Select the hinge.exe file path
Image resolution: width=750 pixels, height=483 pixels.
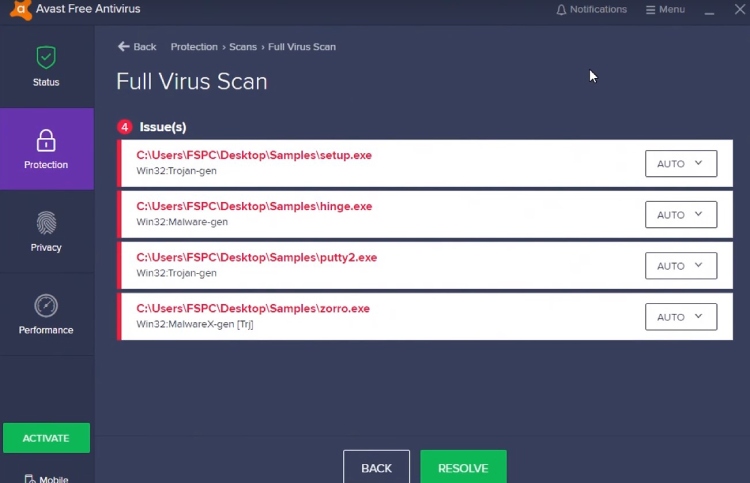tap(254, 206)
